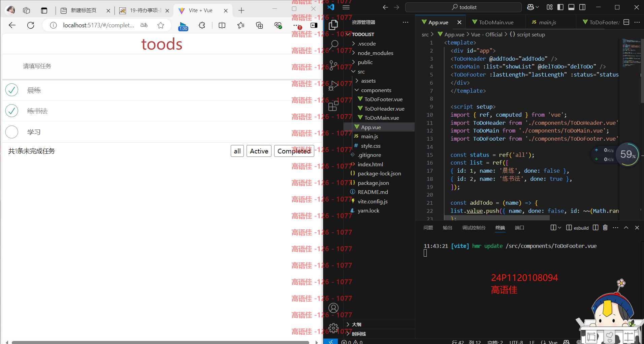Expand node_modules folder
The width and height of the screenshot is (644, 344).
coord(379,53)
